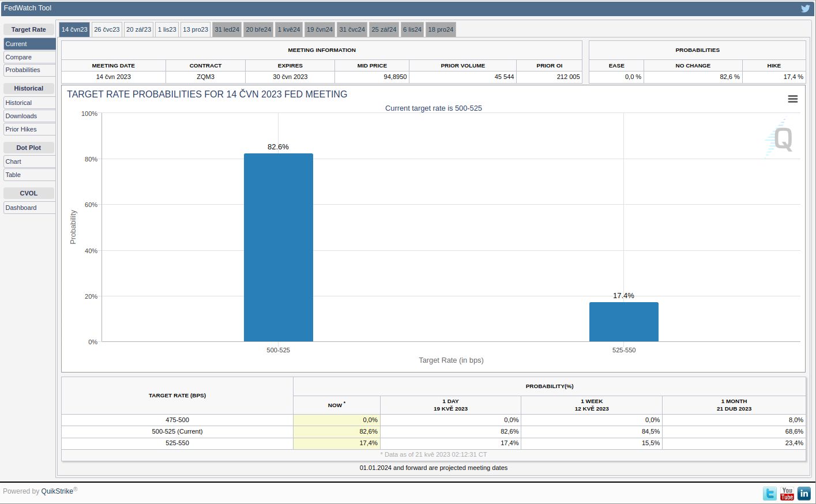
Task: Follow the QuikStrike link in footer
Action: click(x=57, y=491)
